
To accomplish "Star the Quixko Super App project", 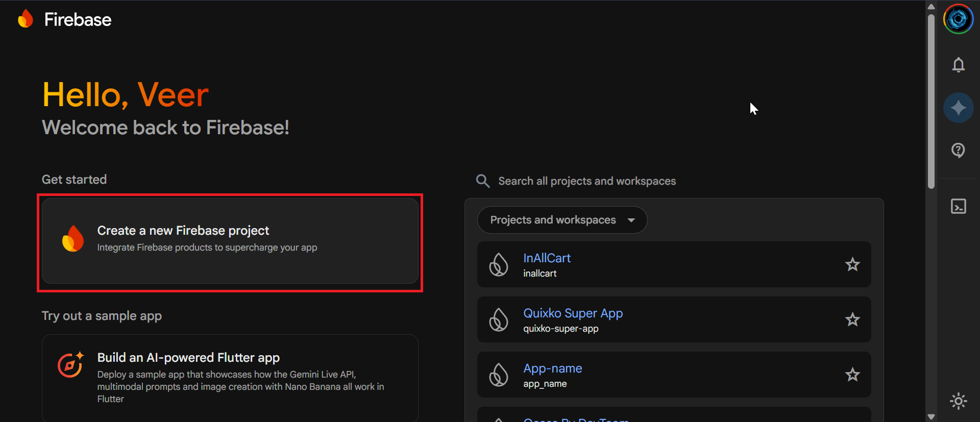I will 852,319.
